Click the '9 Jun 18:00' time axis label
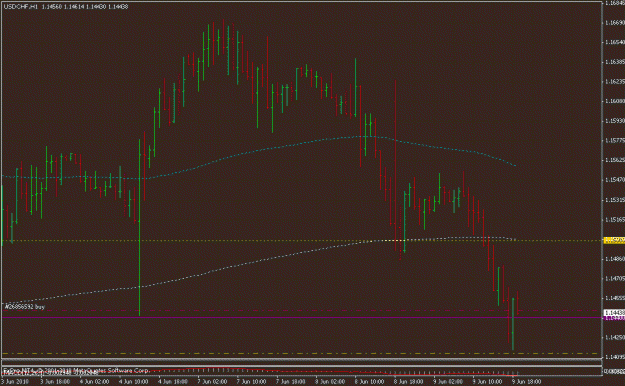The image size is (625, 386). click(x=527, y=382)
